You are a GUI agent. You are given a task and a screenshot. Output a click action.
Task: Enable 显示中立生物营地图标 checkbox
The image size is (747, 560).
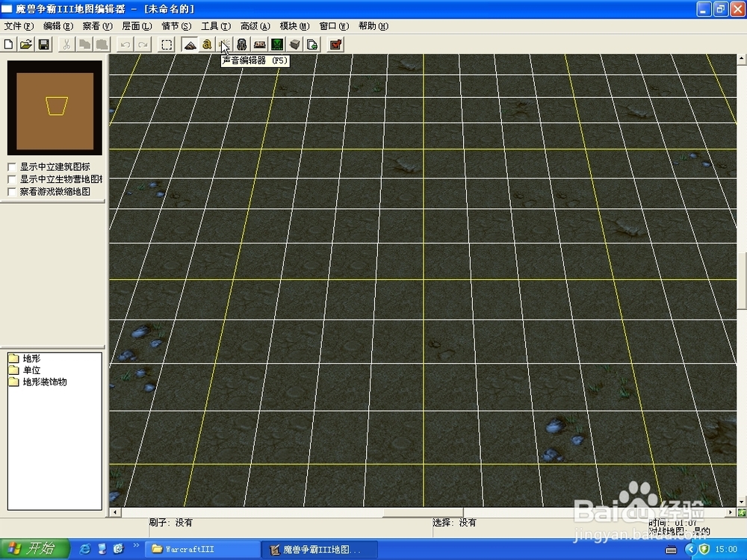click(x=13, y=179)
